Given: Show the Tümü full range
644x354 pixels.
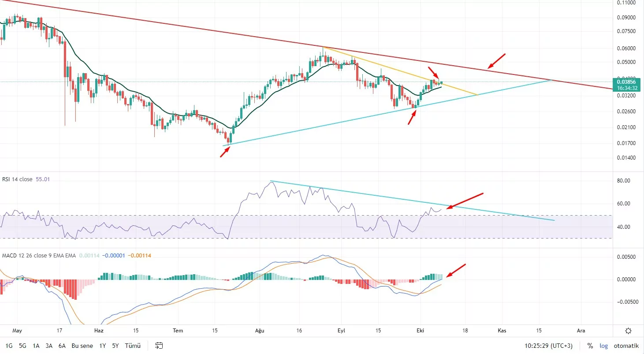Looking at the screenshot, I should coord(133,346).
